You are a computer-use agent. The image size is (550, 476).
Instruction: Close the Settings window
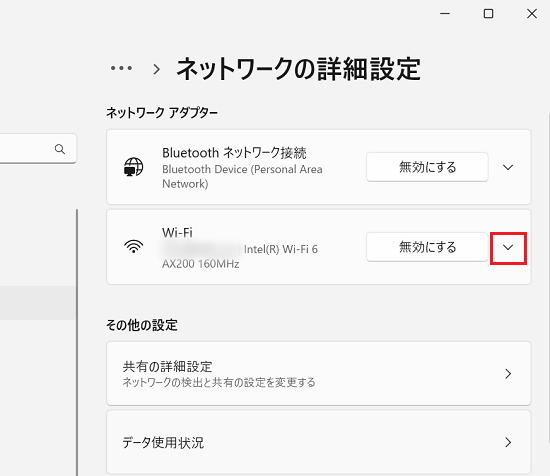(x=532, y=14)
